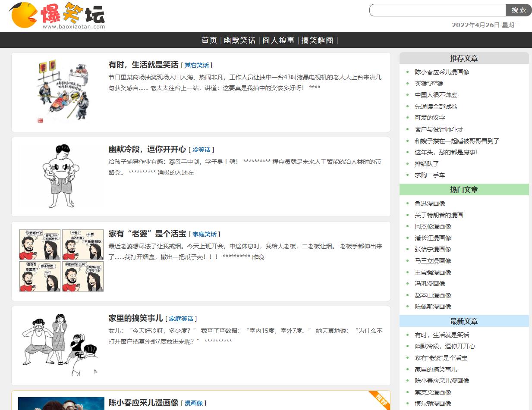
Task: Open 搞笑趣图 navigation menu item
Action: coord(317,40)
